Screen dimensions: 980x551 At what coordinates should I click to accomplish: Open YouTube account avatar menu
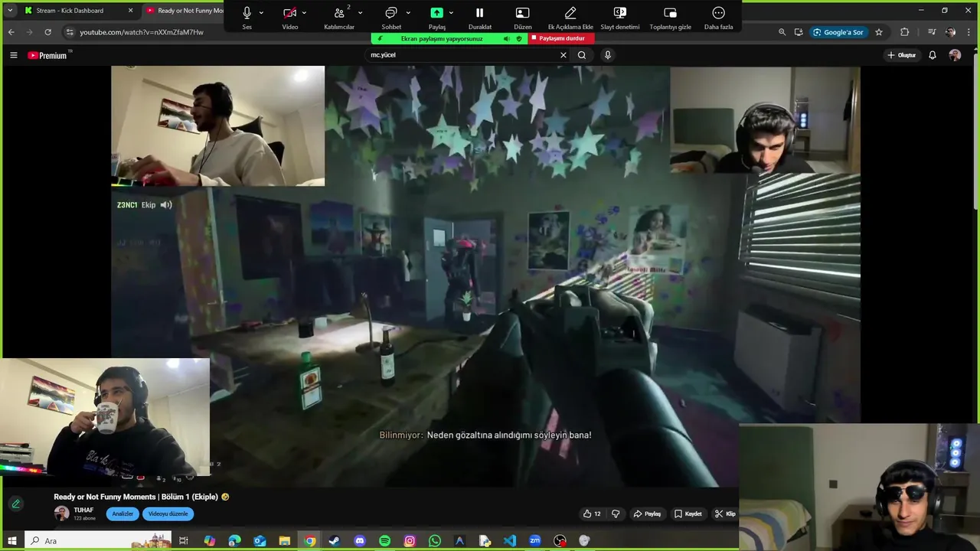(x=955, y=55)
